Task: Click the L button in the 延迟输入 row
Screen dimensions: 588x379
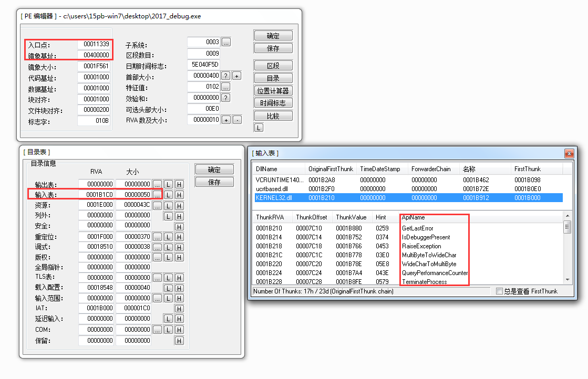Action: click(168, 319)
